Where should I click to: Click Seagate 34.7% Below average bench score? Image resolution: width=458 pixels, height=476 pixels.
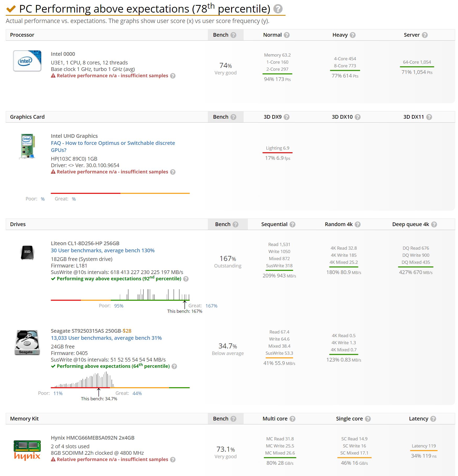[x=228, y=349]
